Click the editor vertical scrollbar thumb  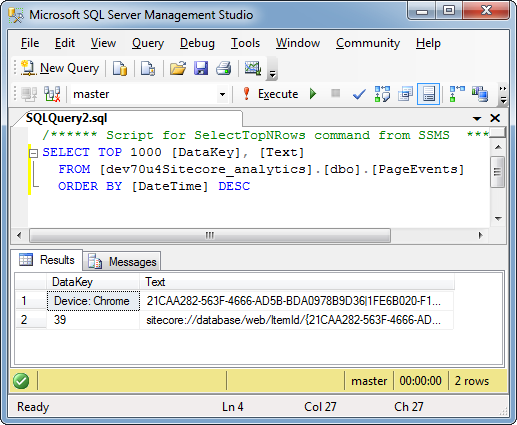[498, 172]
